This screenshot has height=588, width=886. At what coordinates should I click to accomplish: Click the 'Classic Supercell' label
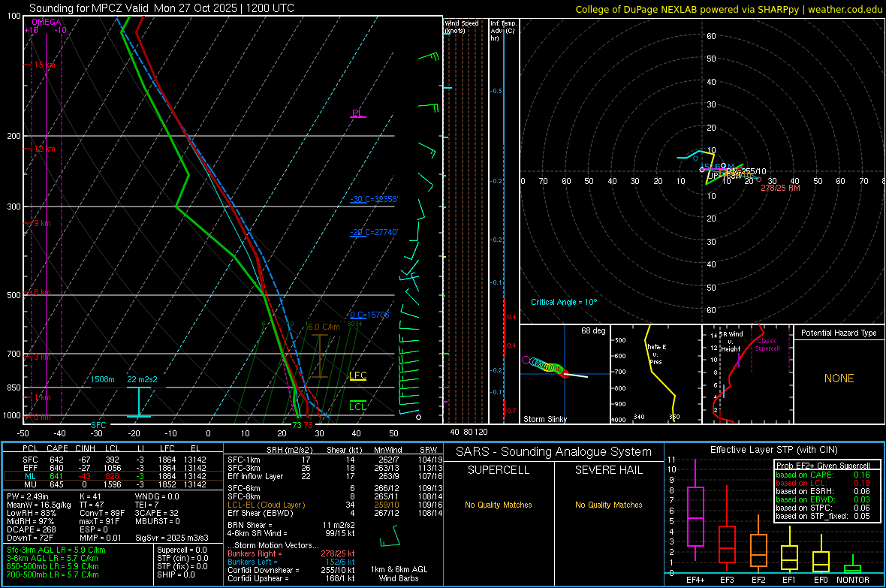click(x=767, y=345)
